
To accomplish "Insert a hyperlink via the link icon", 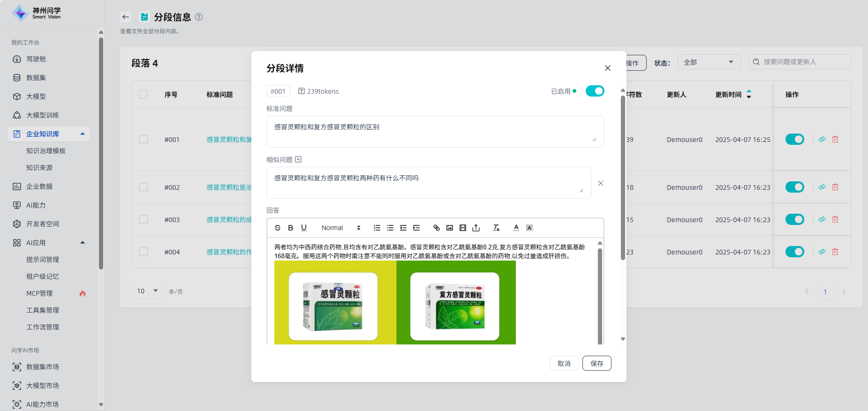I will tap(437, 228).
